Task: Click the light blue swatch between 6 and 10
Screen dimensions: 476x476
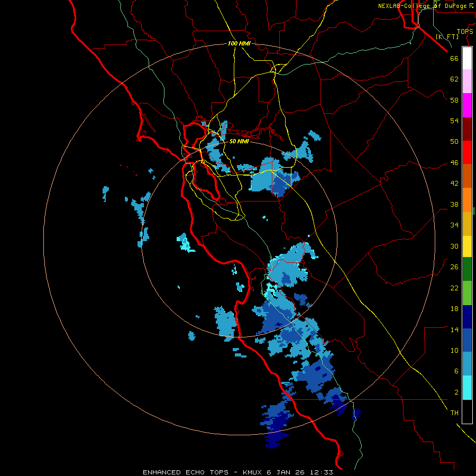Action: coord(467,364)
